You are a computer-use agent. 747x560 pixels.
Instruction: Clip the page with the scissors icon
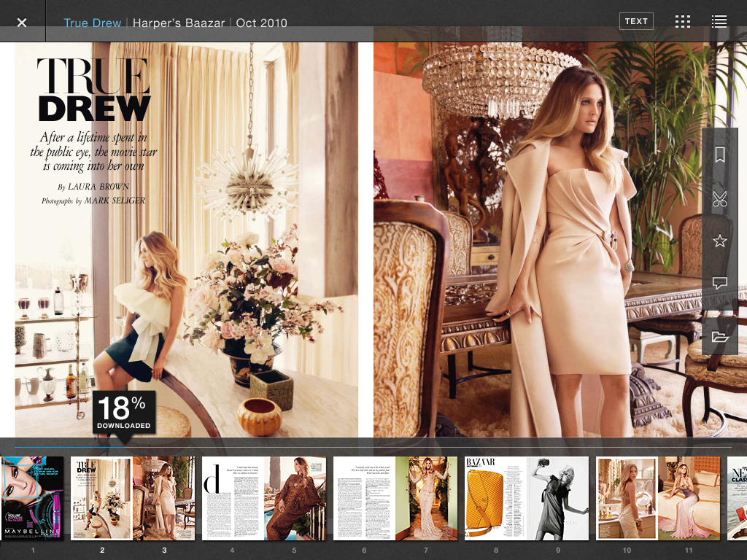[x=720, y=198]
